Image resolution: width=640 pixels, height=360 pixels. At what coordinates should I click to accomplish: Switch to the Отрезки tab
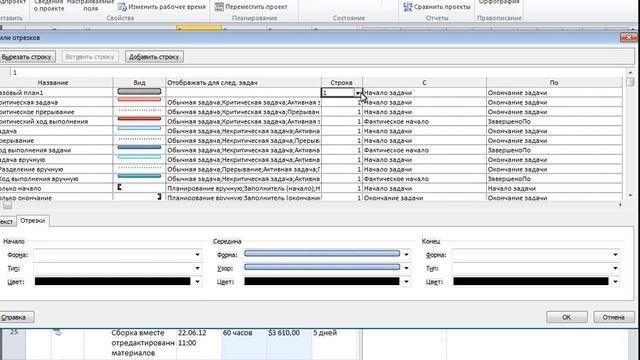pos(33,220)
